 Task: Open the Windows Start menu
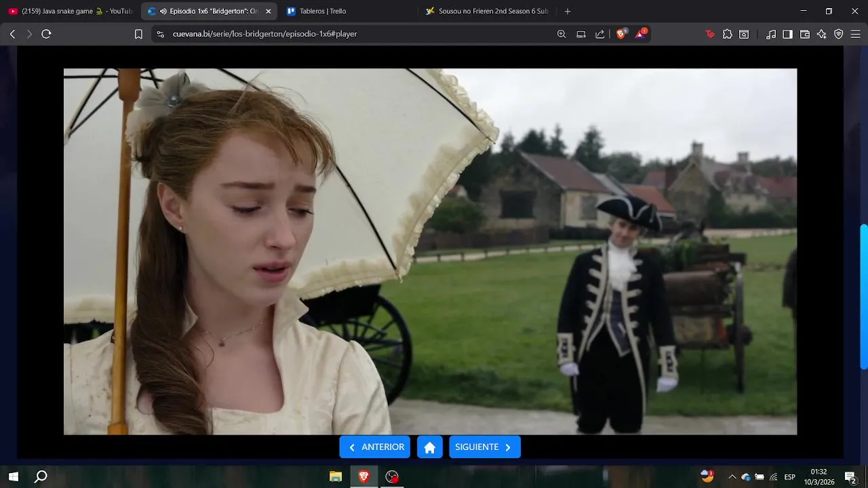[x=13, y=476]
